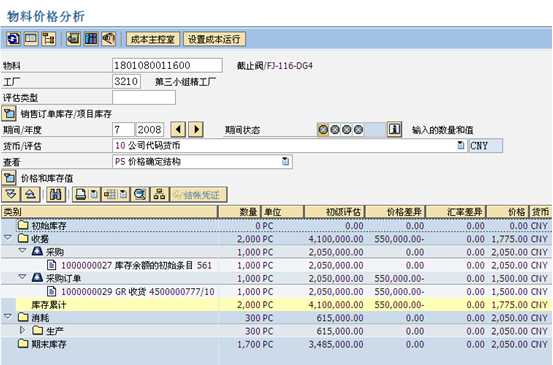Screen dimensions: 553x365
Task: Click the collapse all nodes icon
Action: click(30, 194)
